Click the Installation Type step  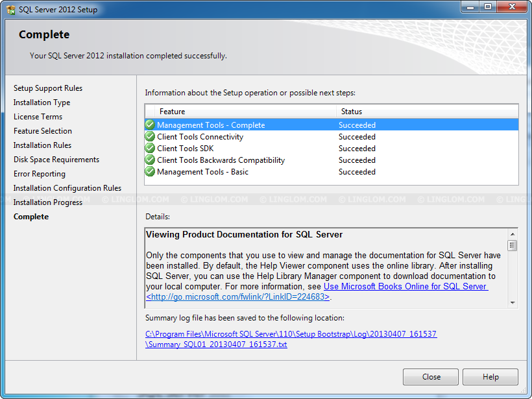coord(42,103)
